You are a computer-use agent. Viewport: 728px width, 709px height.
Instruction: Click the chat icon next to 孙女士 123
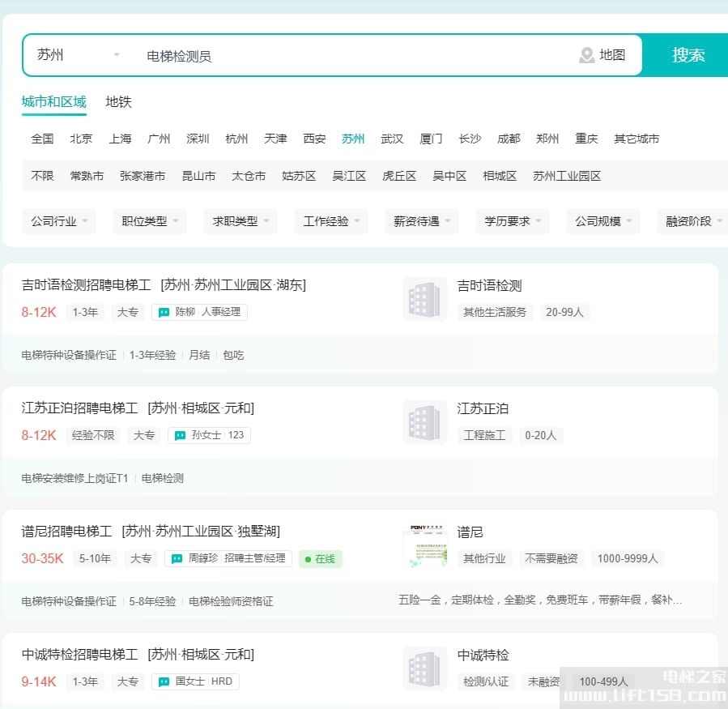coord(180,436)
